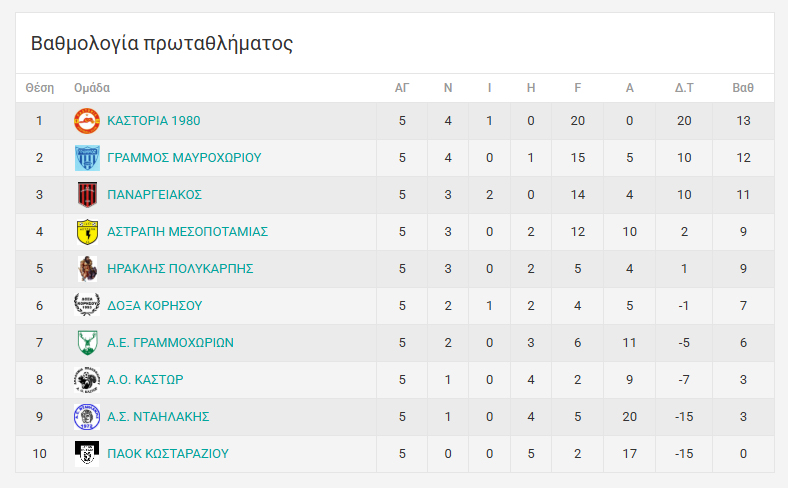The height and width of the screenshot is (488, 788).
Task: Click the Α.Ε. ΓΡΑΜΜΟΧΩΡΙΩΝ green crest
Action: (87, 343)
